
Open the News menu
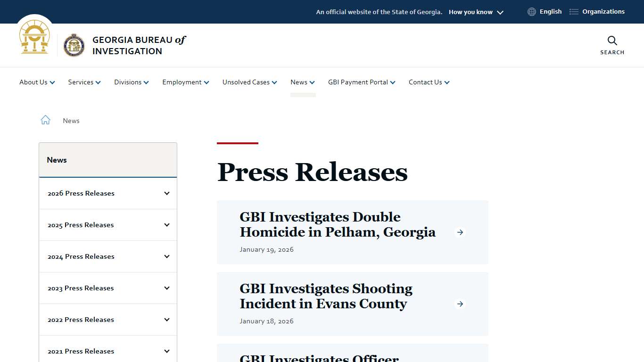coord(302,82)
